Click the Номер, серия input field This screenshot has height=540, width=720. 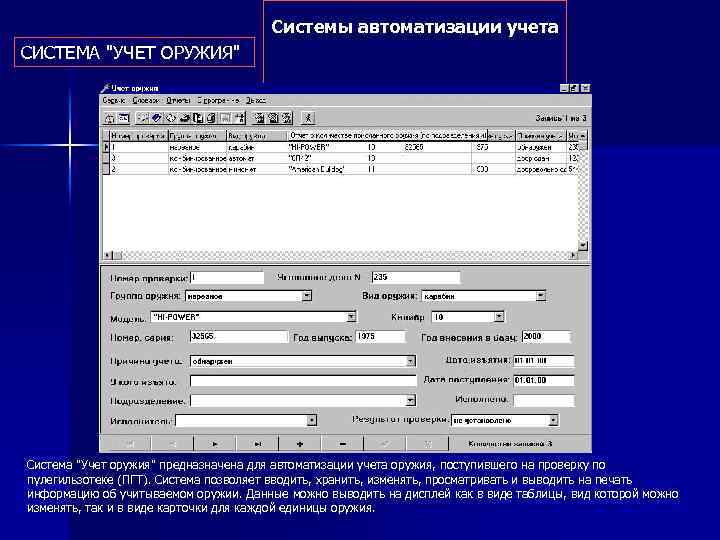coord(239,337)
